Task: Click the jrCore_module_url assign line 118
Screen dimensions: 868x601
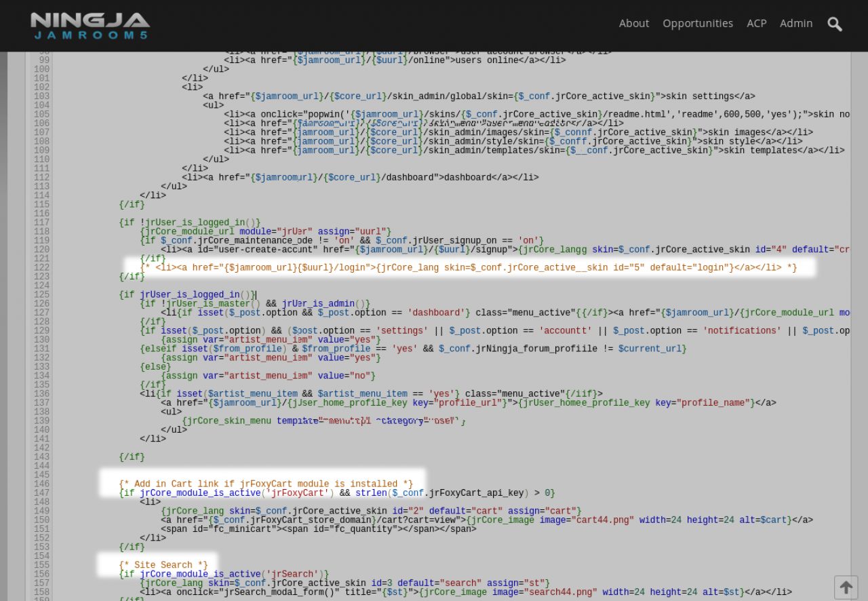Action: tap(265, 232)
